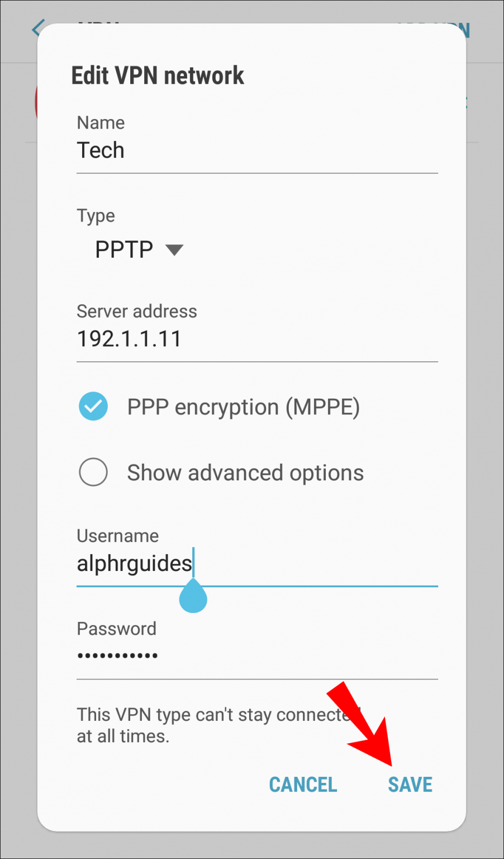Check the Show advanced options box
Screen dimensions: 504x859
coord(93,472)
